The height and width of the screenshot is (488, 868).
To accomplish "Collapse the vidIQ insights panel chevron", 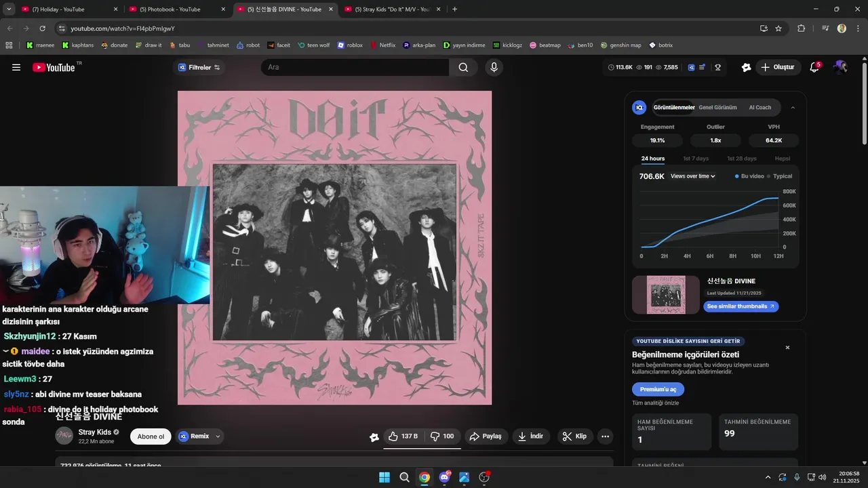I will point(793,107).
